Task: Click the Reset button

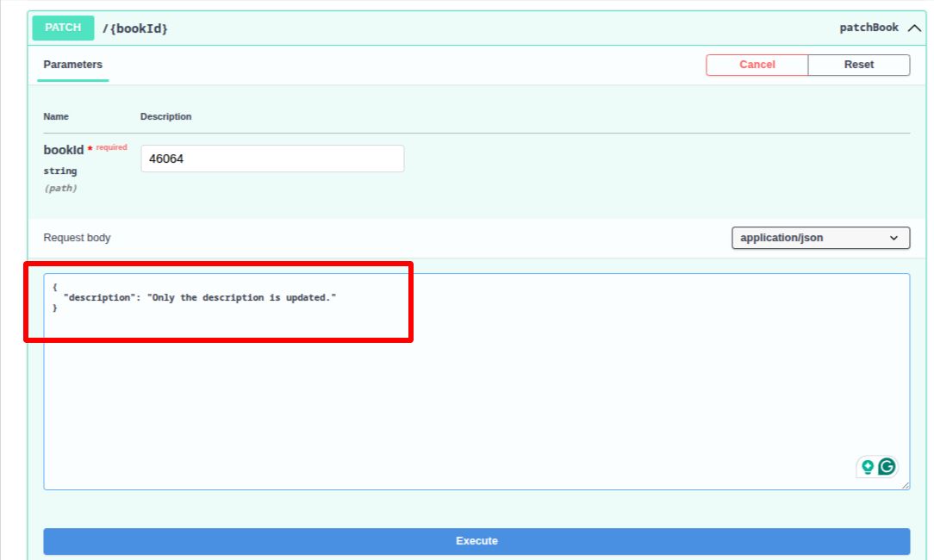Action: coord(858,65)
